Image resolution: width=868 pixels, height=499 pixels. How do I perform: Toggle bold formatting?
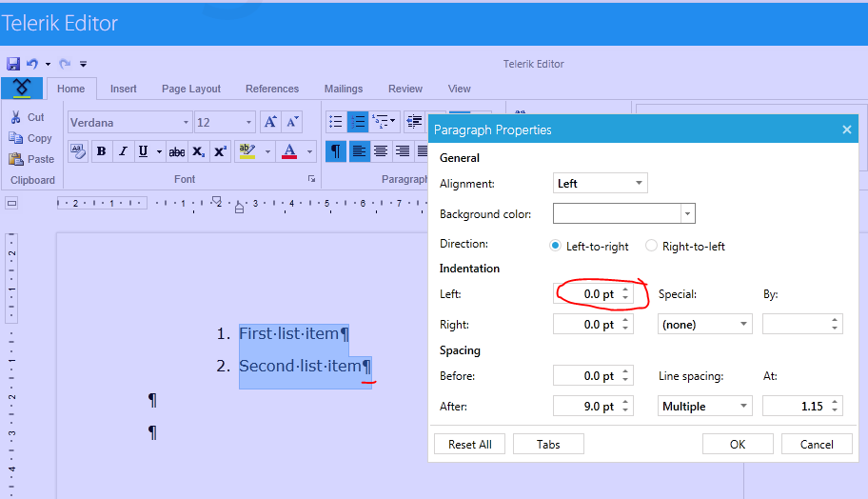101,151
